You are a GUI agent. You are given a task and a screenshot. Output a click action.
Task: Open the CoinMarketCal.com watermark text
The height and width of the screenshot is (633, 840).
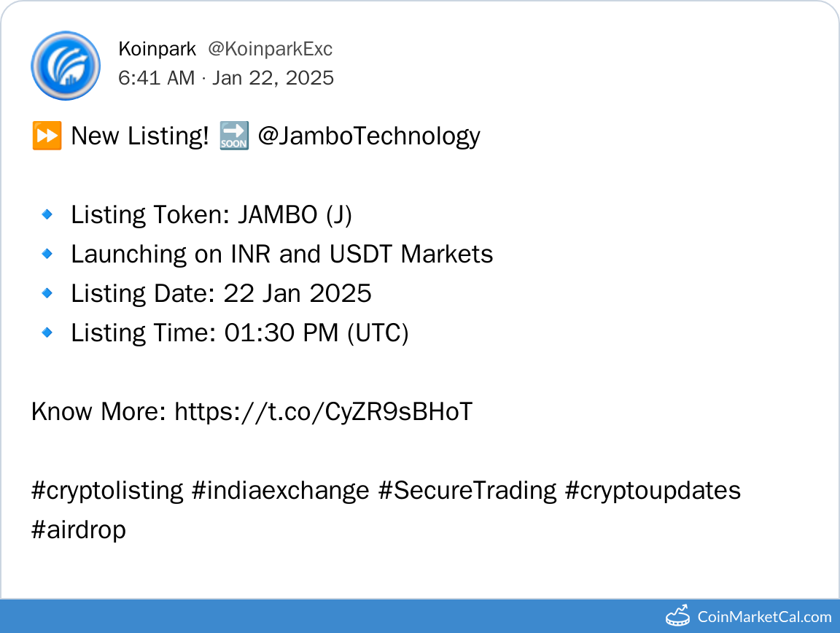(764, 617)
